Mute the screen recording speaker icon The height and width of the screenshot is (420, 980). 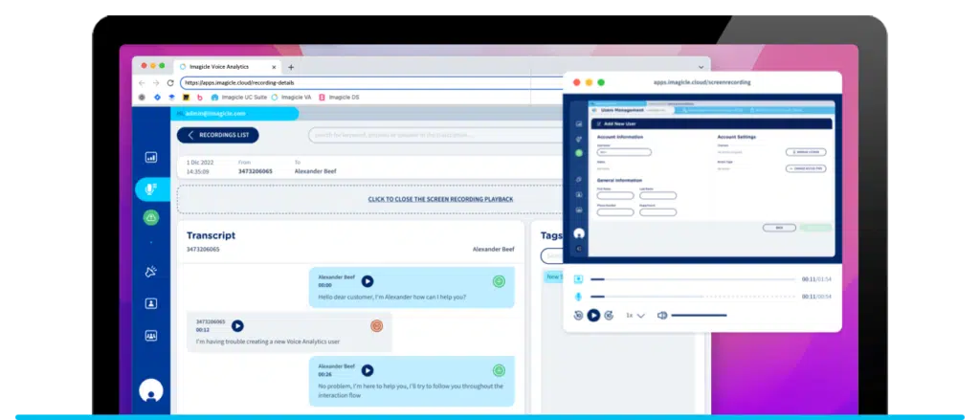pos(662,315)
